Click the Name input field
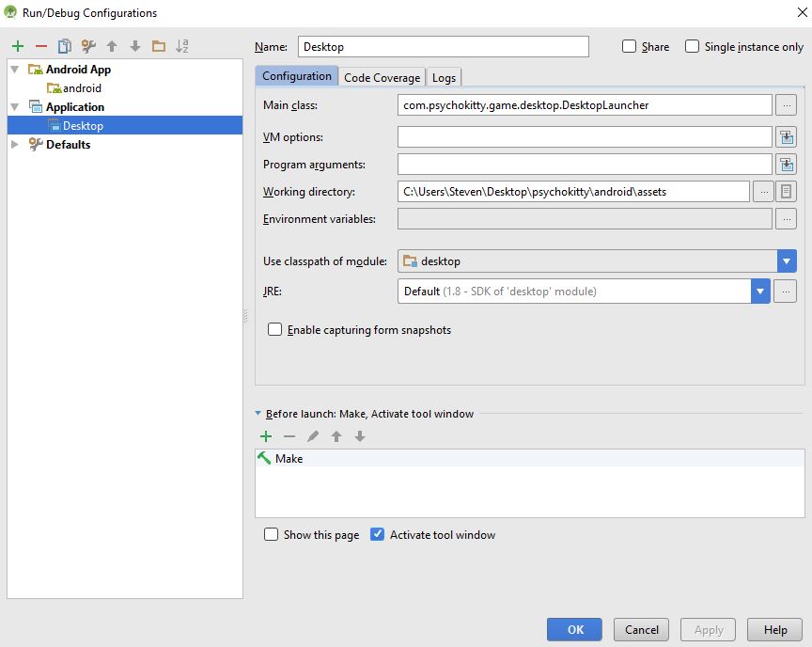Screen dimensions: 812x647 tap(444, 47)
